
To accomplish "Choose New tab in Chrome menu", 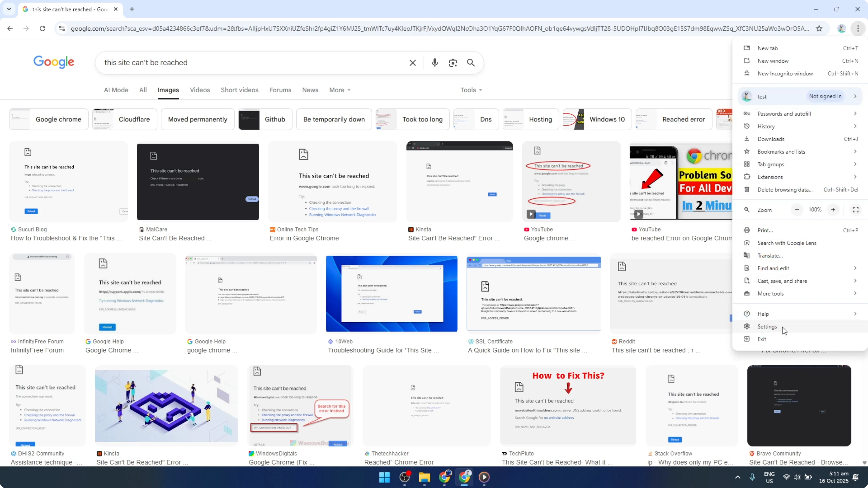I will click(x=800, y=48).
